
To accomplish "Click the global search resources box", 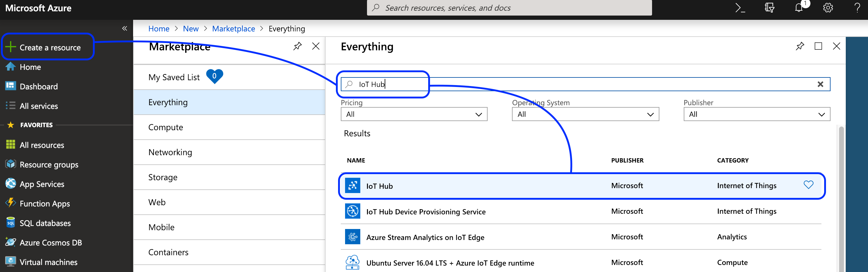I will coord(509,8).
